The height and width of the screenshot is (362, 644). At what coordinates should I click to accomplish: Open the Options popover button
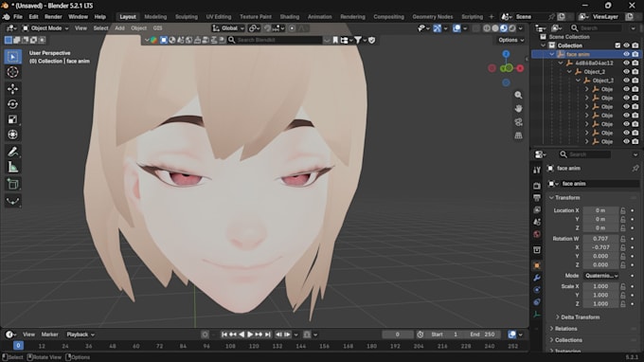[510, 40]
